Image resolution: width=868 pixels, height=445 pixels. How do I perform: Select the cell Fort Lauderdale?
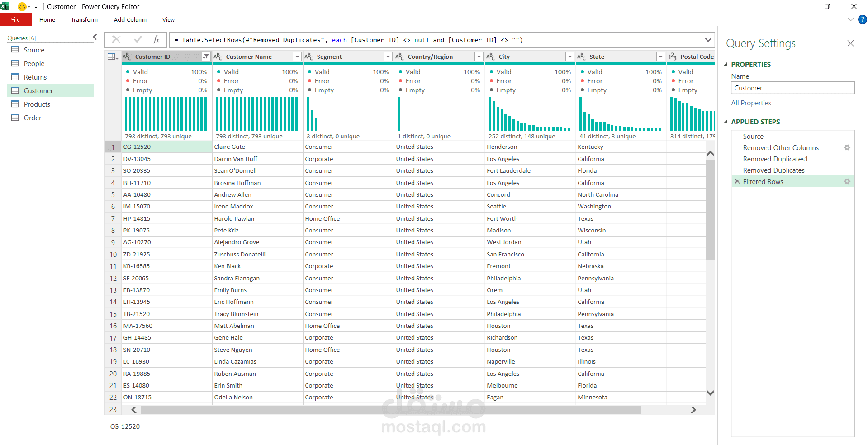(x=530, y=170)
